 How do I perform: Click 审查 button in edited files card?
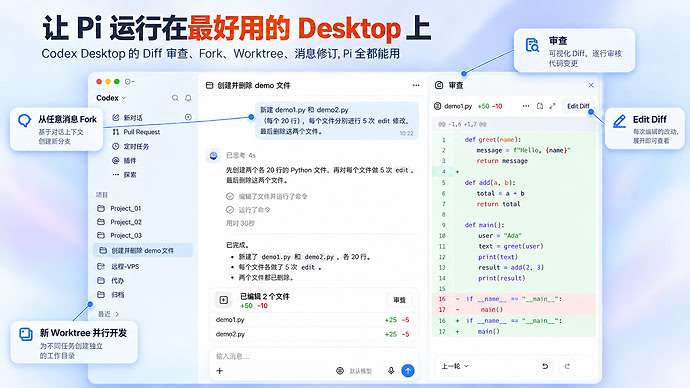[x=399, y=300]
